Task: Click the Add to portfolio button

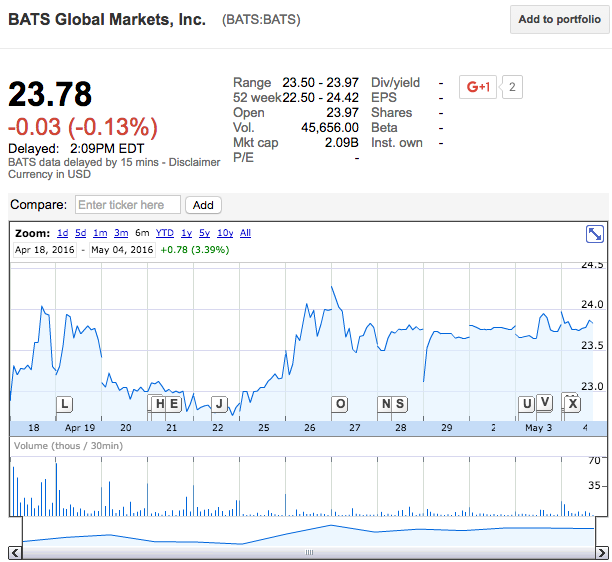Action: tap(559, 20)
